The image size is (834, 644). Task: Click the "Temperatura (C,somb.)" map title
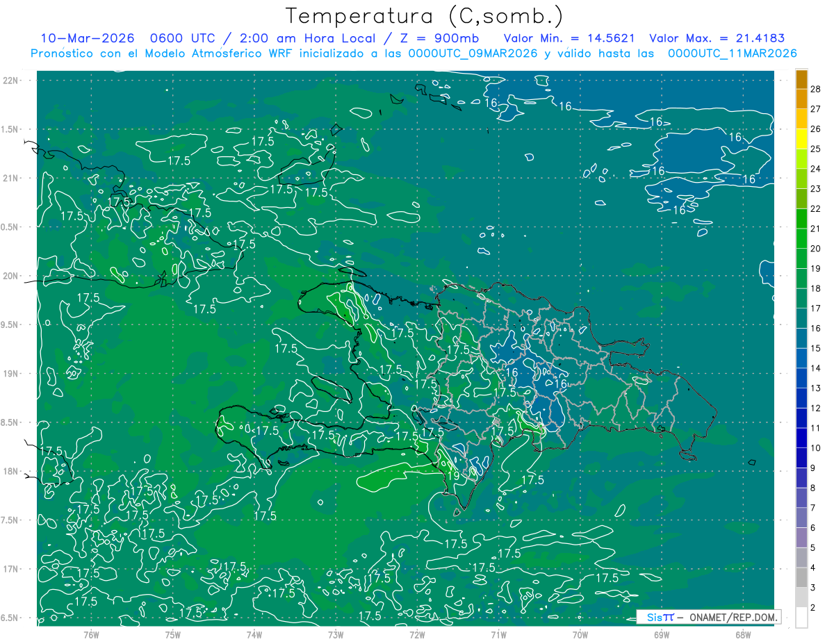(x=425, y=16)
